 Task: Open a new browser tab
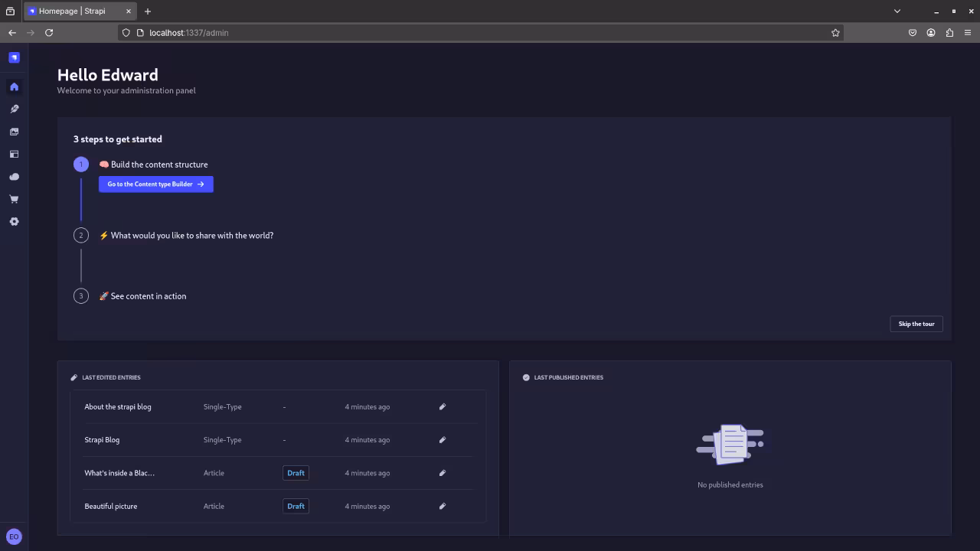click(148, 11)
